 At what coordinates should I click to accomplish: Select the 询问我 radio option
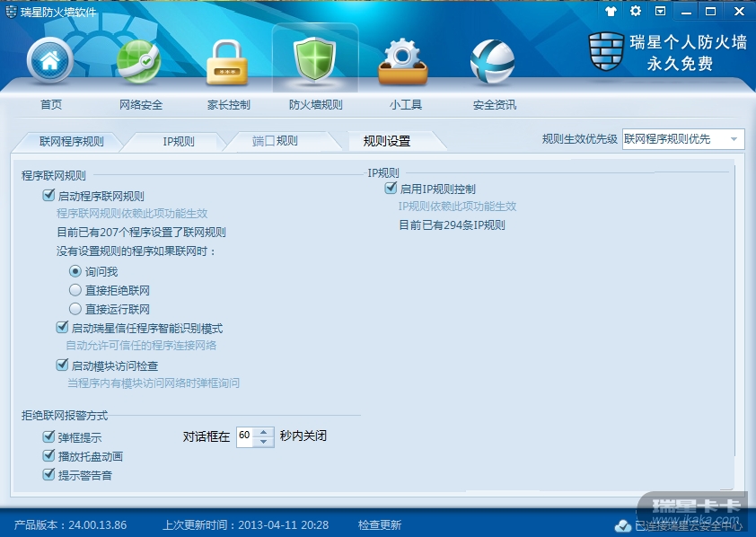75,271
